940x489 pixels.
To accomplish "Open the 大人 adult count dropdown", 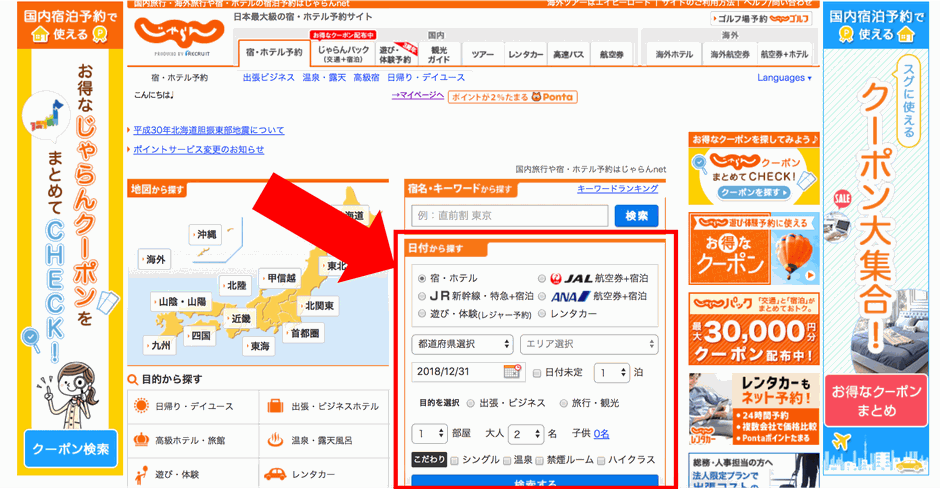I will [525, 433].
